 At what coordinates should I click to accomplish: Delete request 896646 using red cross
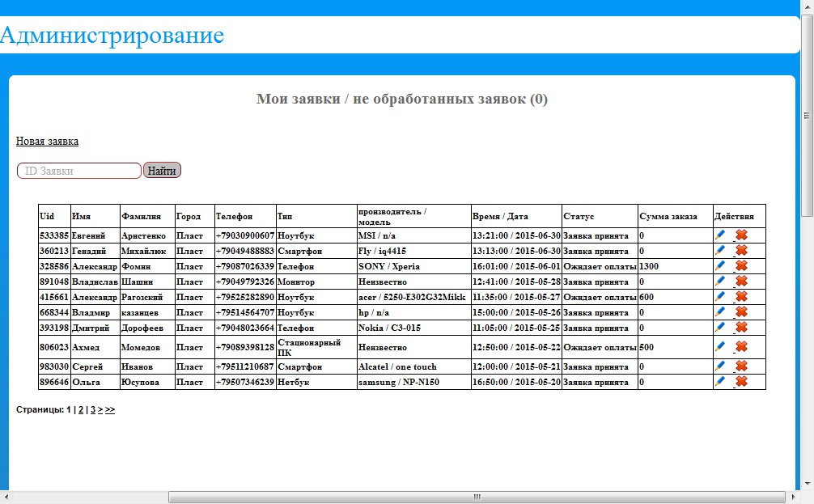(x=741, y=381)
